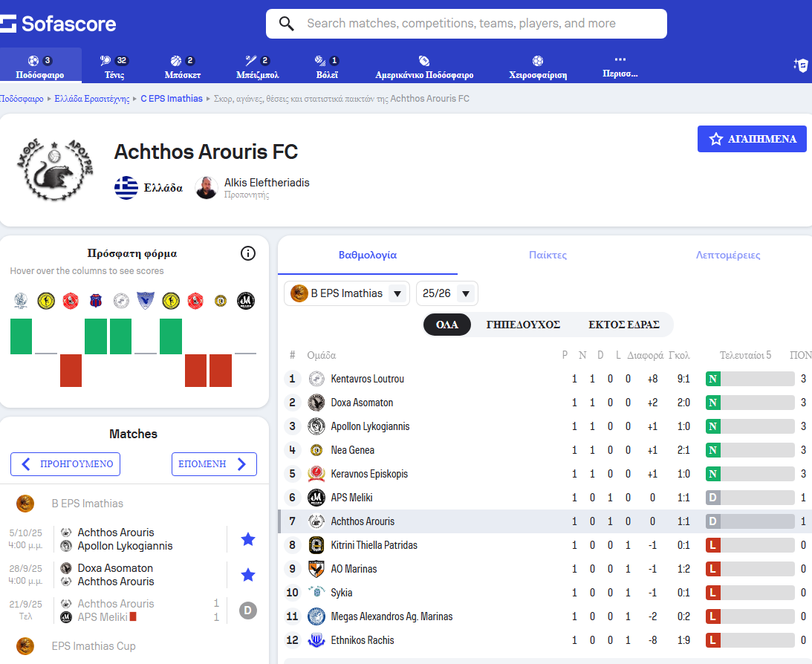
Task: Switch to the Παίκτες tab
Action: click(x=548, y=255)
